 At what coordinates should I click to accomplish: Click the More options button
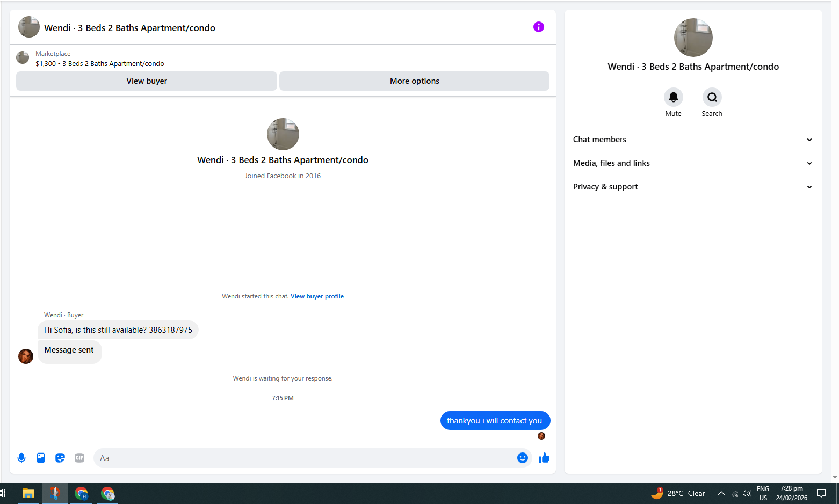(x=414, y=81)
